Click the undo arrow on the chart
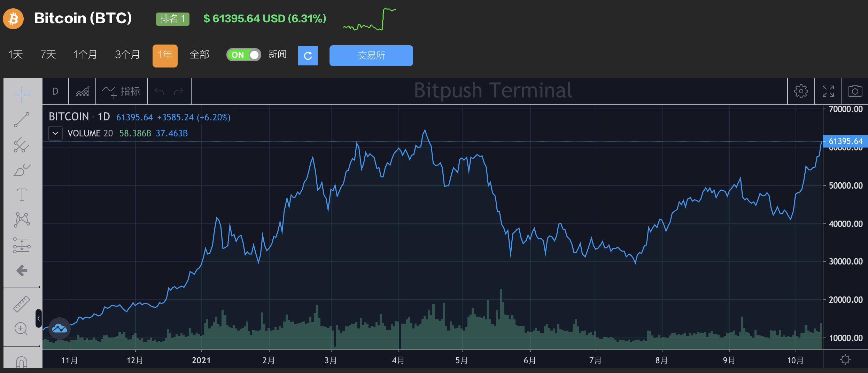868x373 pixels. tap(159, 91)
